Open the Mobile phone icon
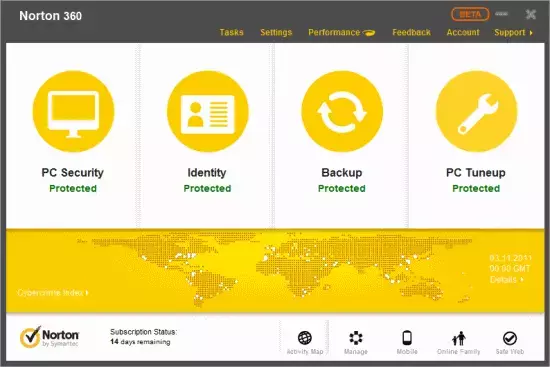 point(407,338)
